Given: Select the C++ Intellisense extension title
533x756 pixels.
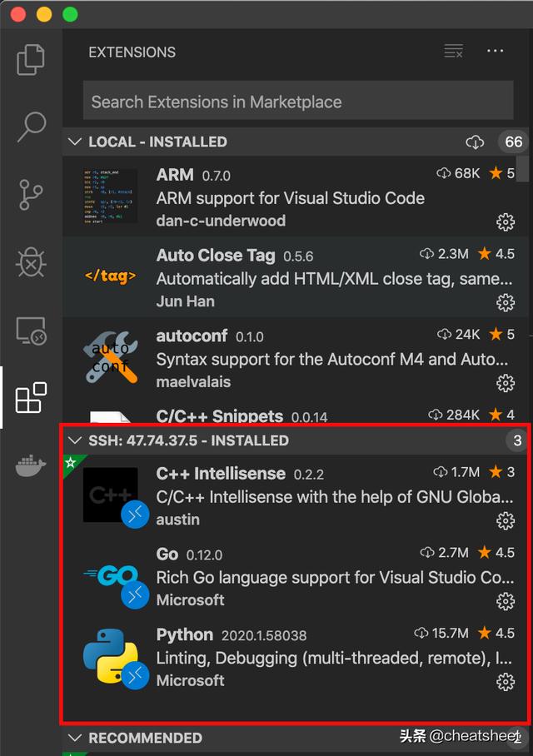Looking at the screenshot, I should [x=221, y=474].
